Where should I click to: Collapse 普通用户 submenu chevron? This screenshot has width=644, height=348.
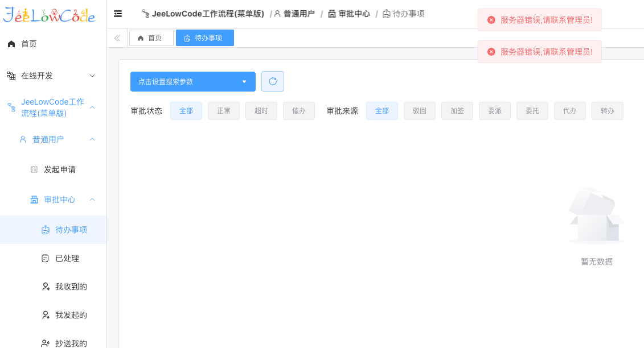coord(92,139)
